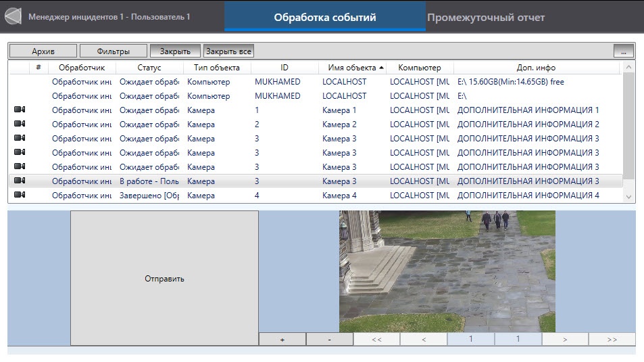The height and width of the screenshot is (362, 644).
Task: Click the camera icon in the highlighted В работе row
Action: tap(19, 181)
